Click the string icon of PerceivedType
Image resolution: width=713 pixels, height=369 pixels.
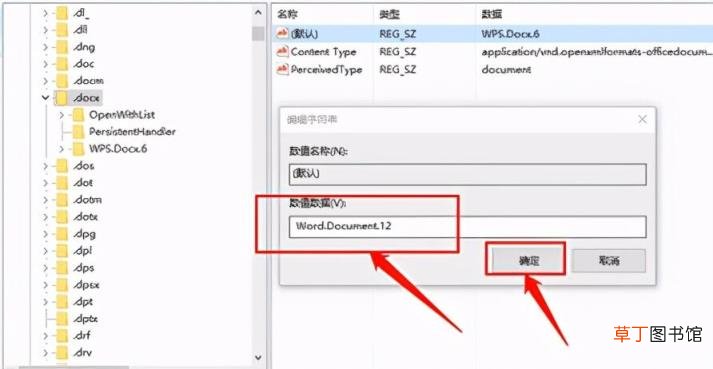tap(282, 69)
